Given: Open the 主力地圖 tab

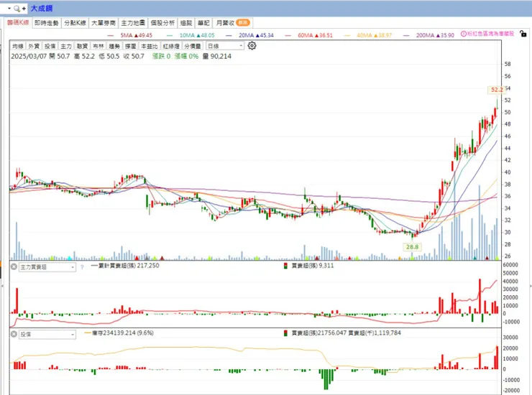Looking at the screenshot, I should pos(133,23).
